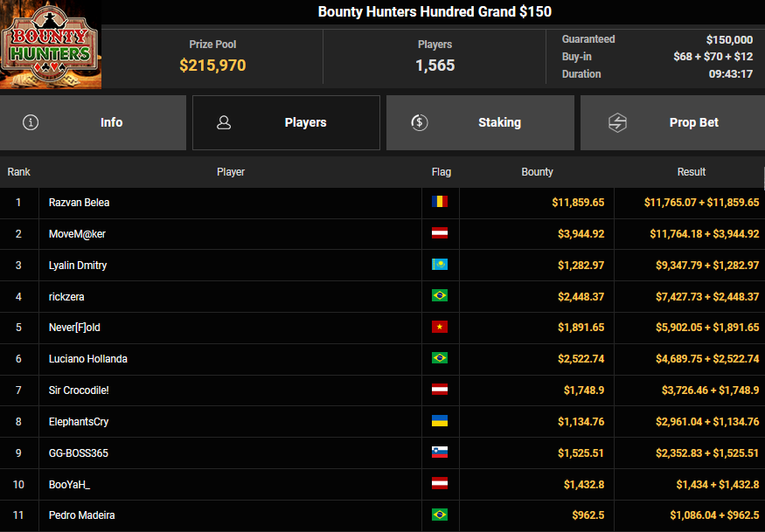Click ElephantsCry's Ukraine flag icon
765x532 pixels.
(x=440, y=422)
